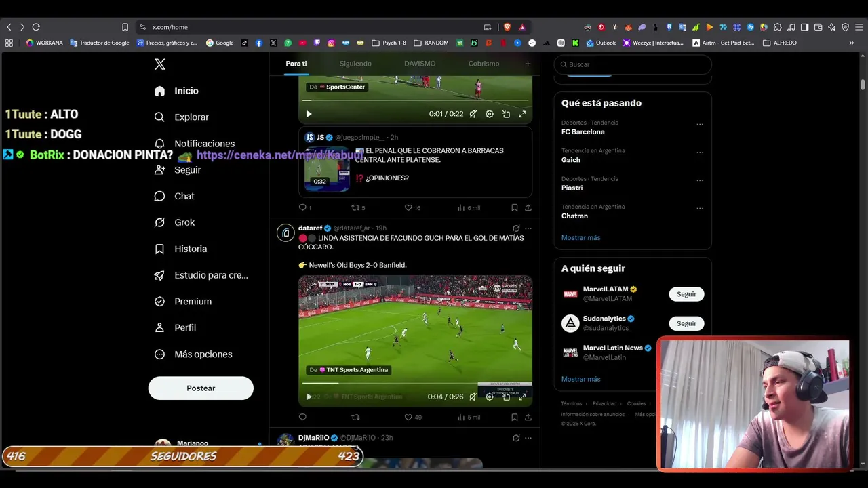Open more options on the dataref post
Image resolution: width=868 pixels, height=488 pixels.
(x=528, y=228)
